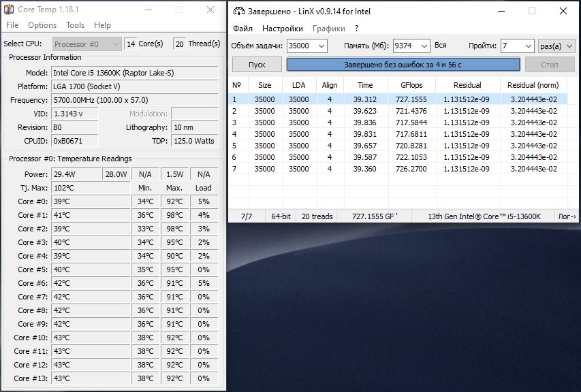581x392 pixels.
Task: Select result row with time 39.360
Action: (x=398, y=169)
